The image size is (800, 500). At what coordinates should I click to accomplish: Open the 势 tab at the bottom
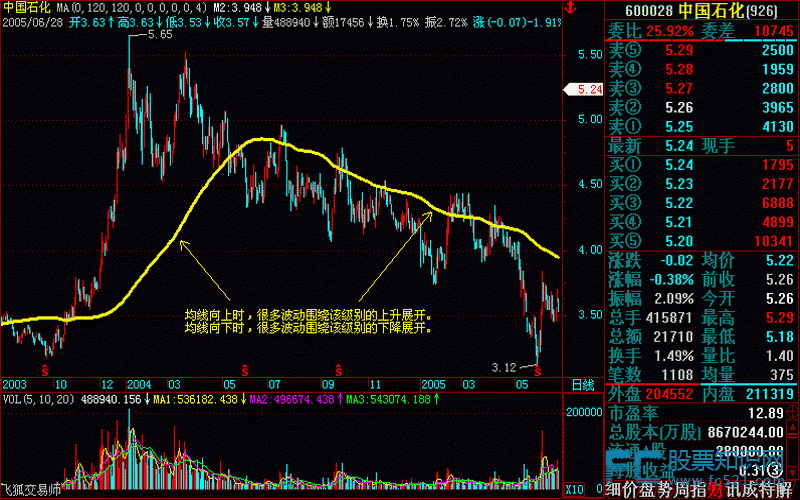coord(663,490)
